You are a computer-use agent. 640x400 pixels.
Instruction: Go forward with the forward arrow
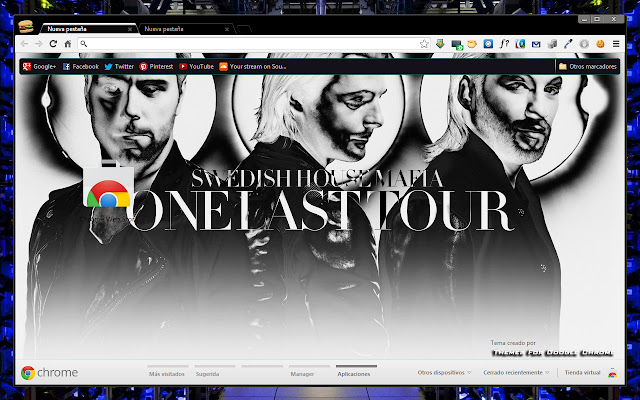point(38,44)
